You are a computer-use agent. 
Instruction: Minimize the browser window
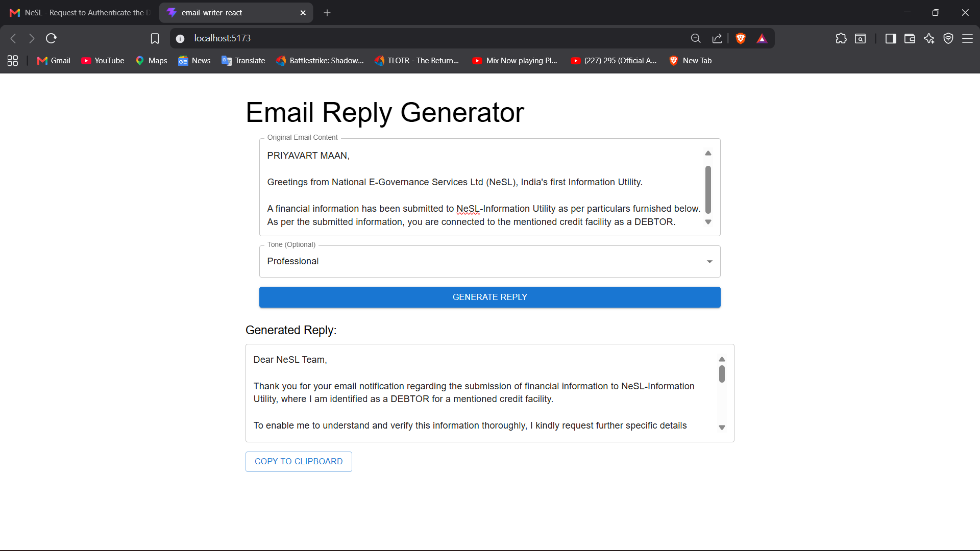tap(907, 12)
